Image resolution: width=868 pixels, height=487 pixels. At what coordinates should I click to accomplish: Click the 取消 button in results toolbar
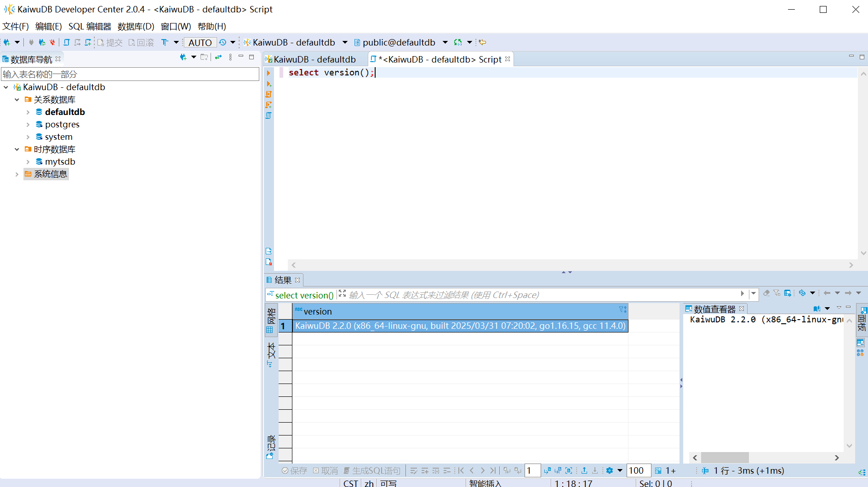pos(325,470)
